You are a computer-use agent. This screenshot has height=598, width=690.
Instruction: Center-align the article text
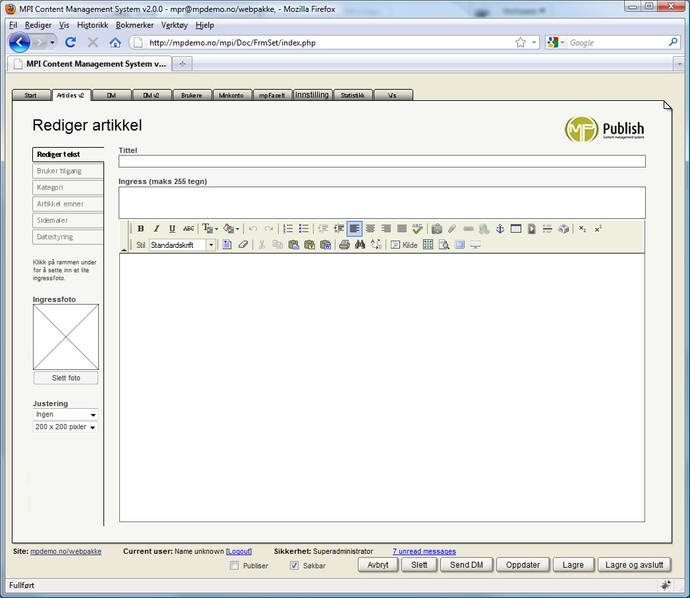coord(370,229)
